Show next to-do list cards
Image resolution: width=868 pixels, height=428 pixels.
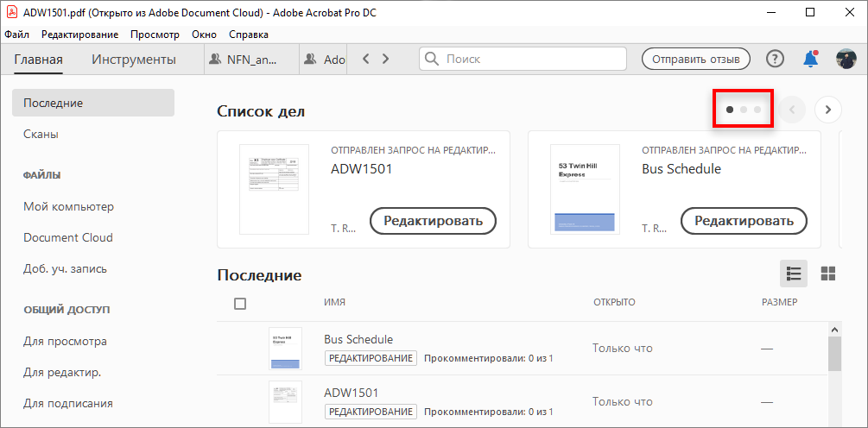(827, 110)
